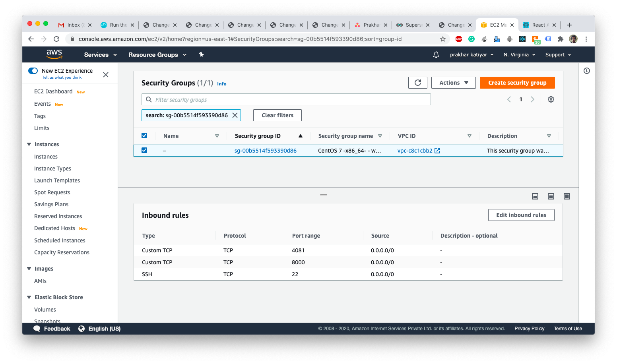Click the Clear filters button

tap(277, 115)
